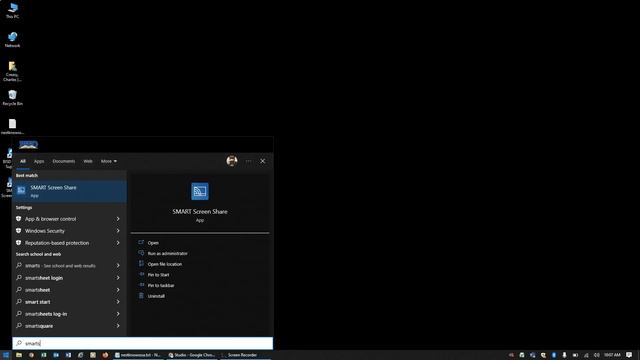Image resolution: width=640 pixels, height=360 pixels.
Task: Click magnifier icon next to smartsquare
Action: (x=19, y=326)
